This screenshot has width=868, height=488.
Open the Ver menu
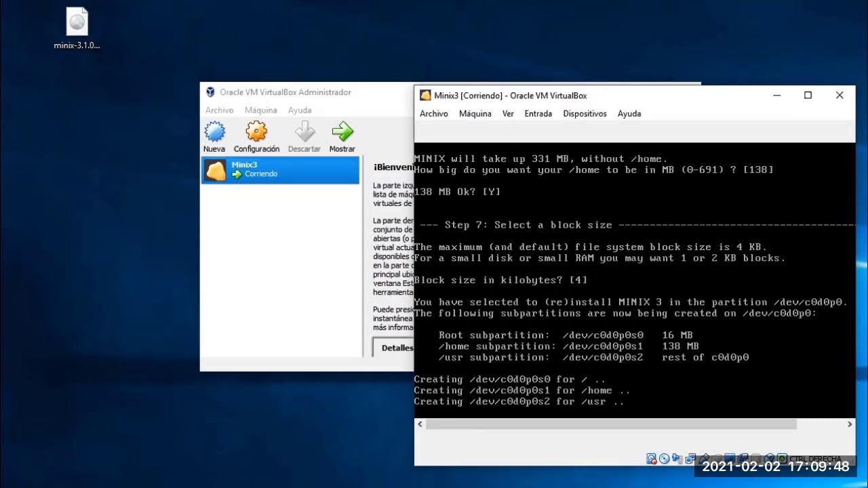[x=508, y=114]
